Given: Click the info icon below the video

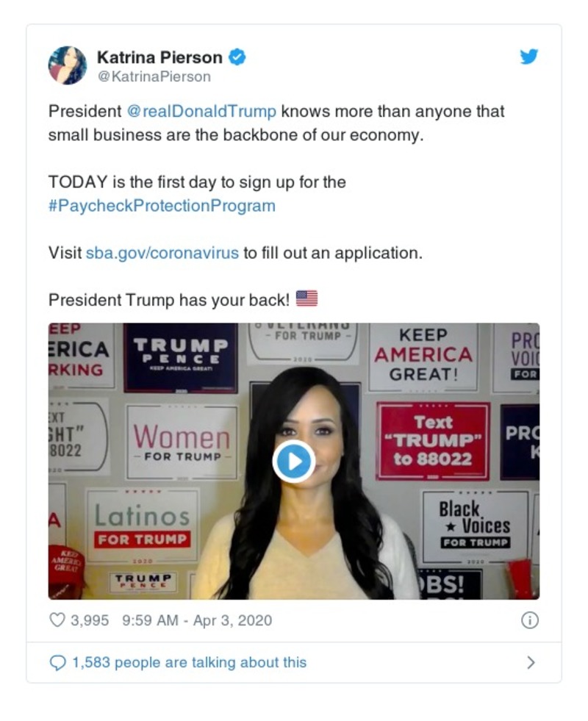Looking at the screenshot, I should pos(531,620).
